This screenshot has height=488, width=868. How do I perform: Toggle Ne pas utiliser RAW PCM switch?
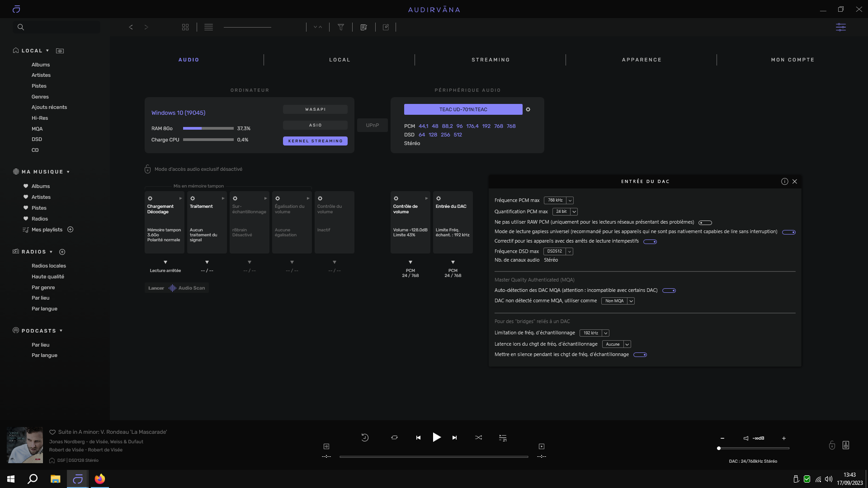pyautogui.click(x=705, y=222)
